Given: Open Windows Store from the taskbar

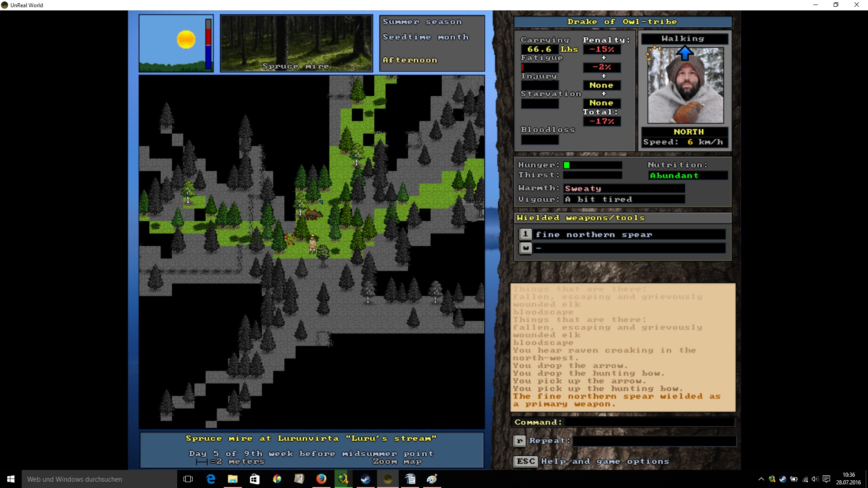Looking at the screenshot, I should point(255,479).
